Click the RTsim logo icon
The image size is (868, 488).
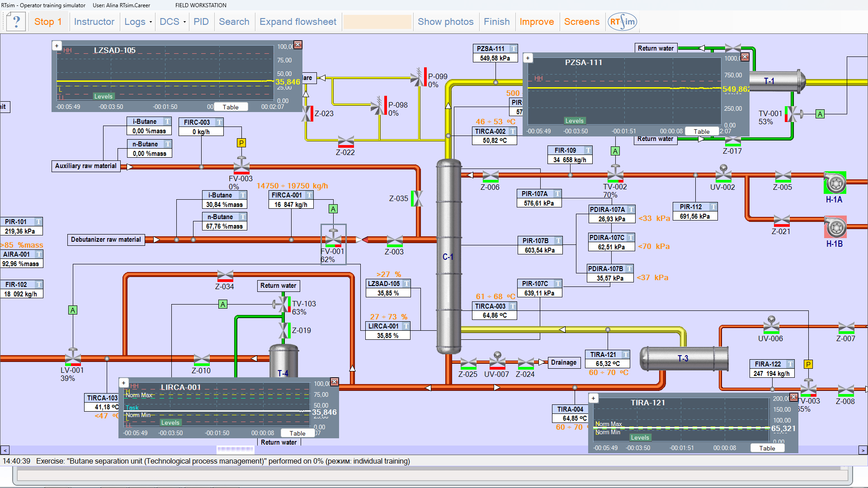(622, 21)
